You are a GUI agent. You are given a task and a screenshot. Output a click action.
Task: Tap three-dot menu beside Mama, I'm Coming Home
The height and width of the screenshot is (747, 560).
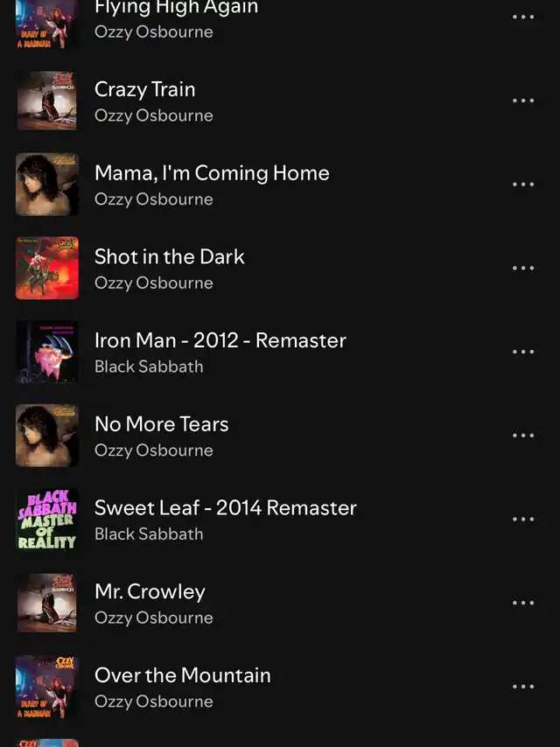coord(523,185)
